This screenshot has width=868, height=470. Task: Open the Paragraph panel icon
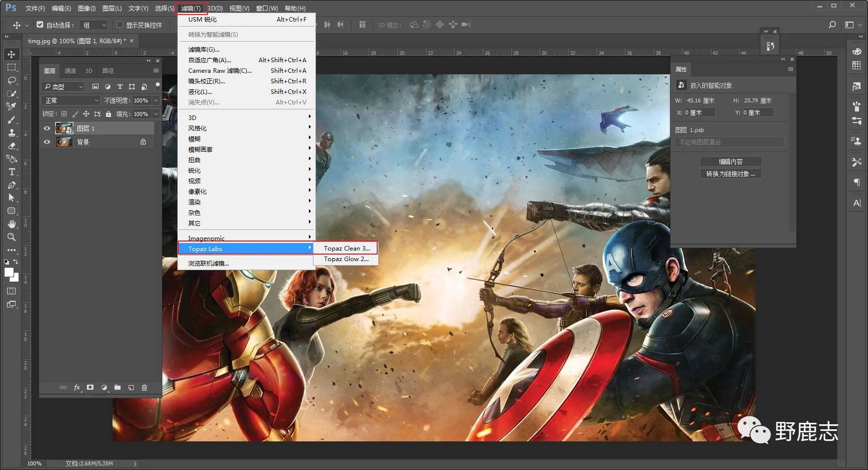click(857, 182)
